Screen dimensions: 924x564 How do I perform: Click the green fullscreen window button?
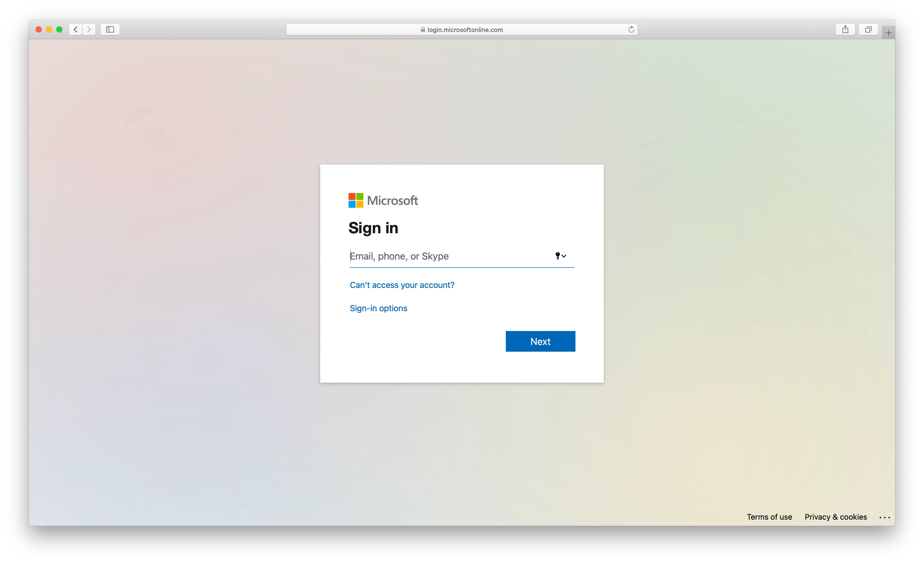59,29
